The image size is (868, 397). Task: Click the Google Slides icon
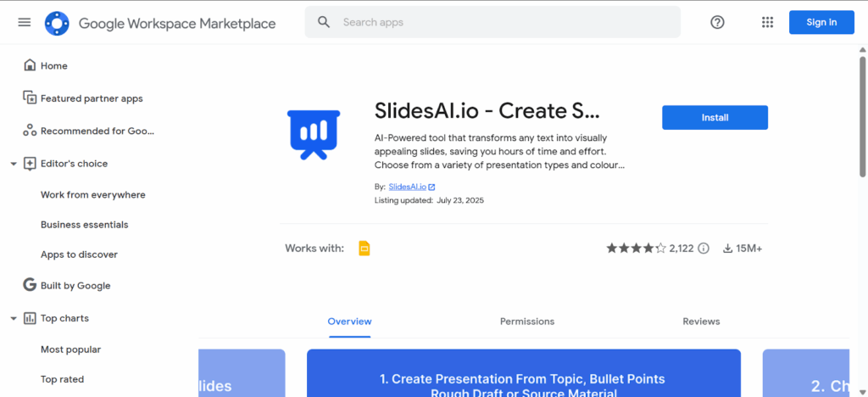tap(364, 249)
